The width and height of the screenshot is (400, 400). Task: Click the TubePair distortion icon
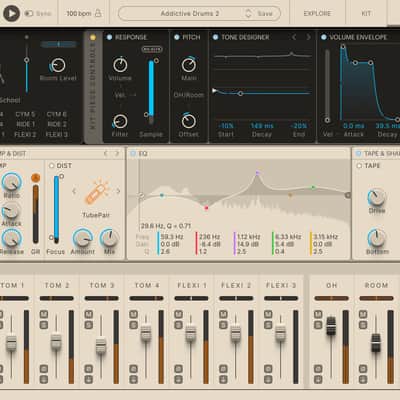click(x=96, y=192)
